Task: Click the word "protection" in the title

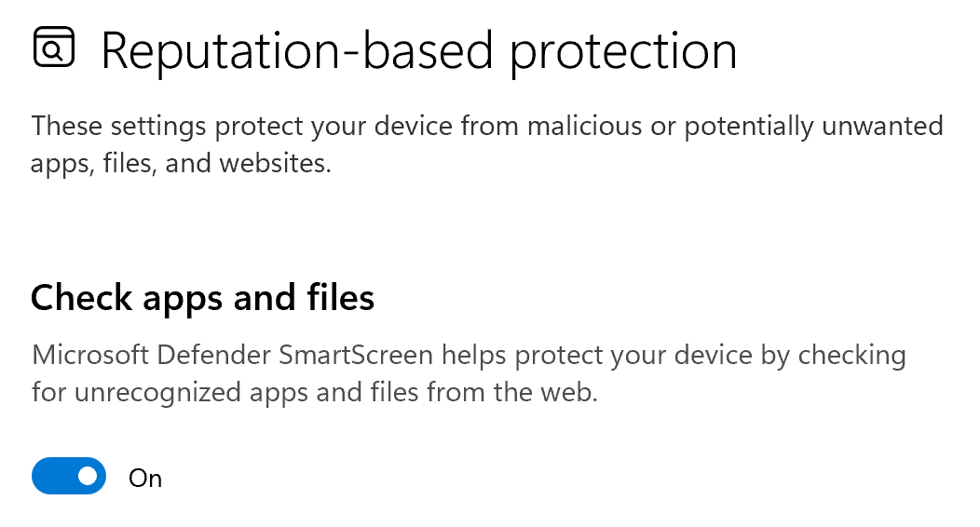Action: pos(623,51)
